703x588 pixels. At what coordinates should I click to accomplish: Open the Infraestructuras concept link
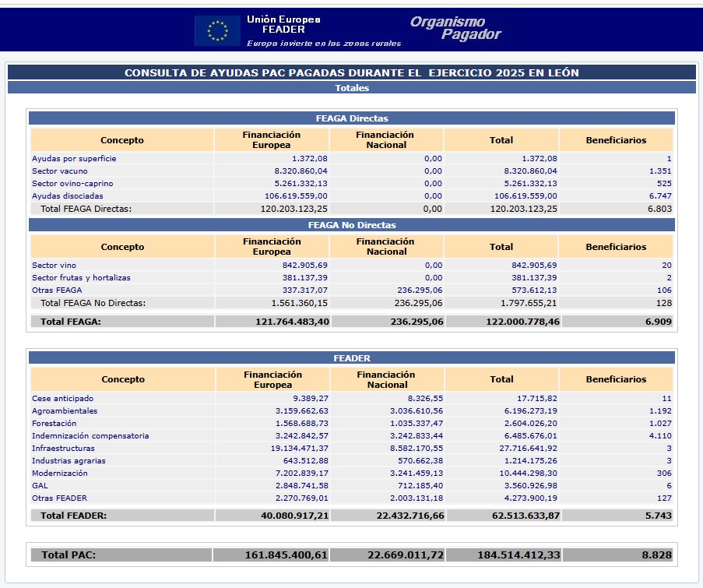[63, 449]
